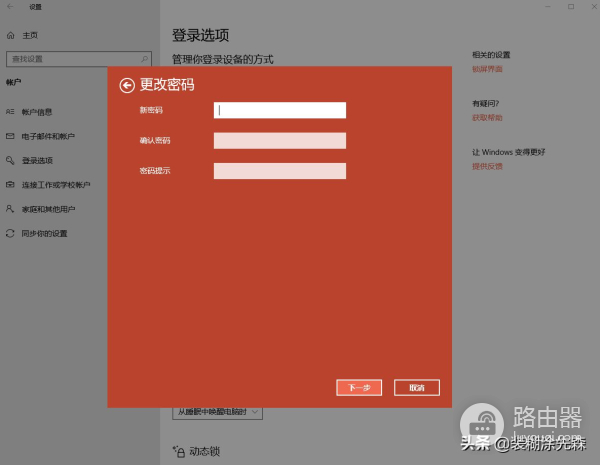Click the 查找设置 search box
The height and width of the screenshot is (465, 600).
pos(79,59)
